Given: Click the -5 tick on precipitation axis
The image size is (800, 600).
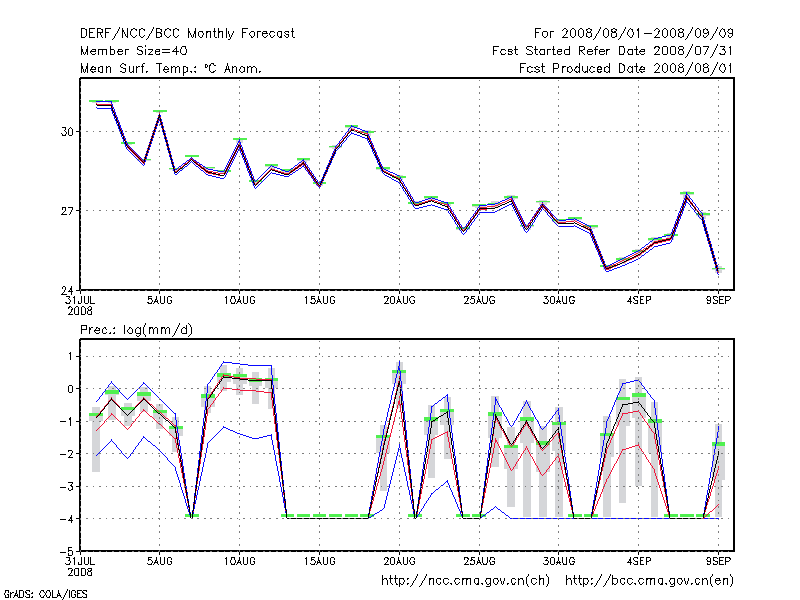Looking at the screenshot, I should 66,551.
